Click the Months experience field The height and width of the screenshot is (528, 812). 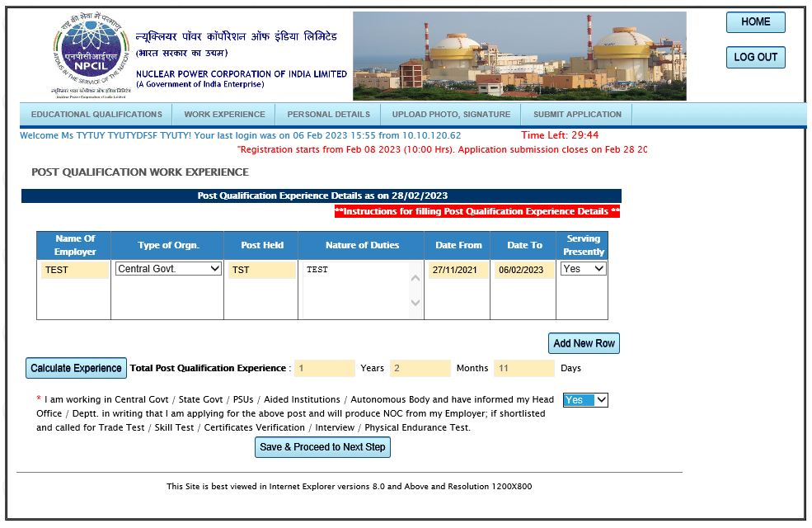(420, 369)
